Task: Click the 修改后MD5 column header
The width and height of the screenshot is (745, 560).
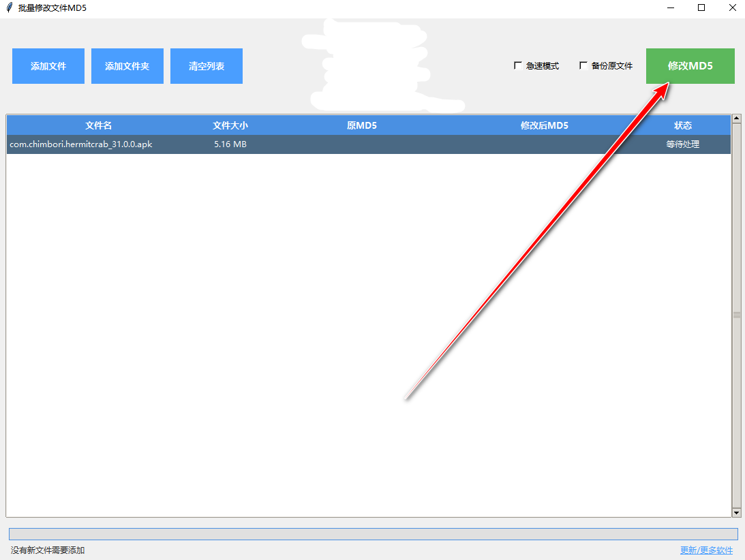Action: 544,125
